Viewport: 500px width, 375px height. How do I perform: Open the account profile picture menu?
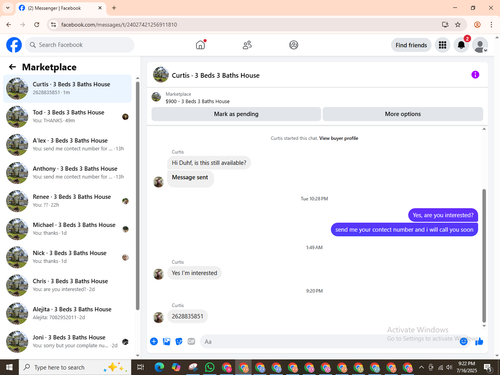click(480, 45)
